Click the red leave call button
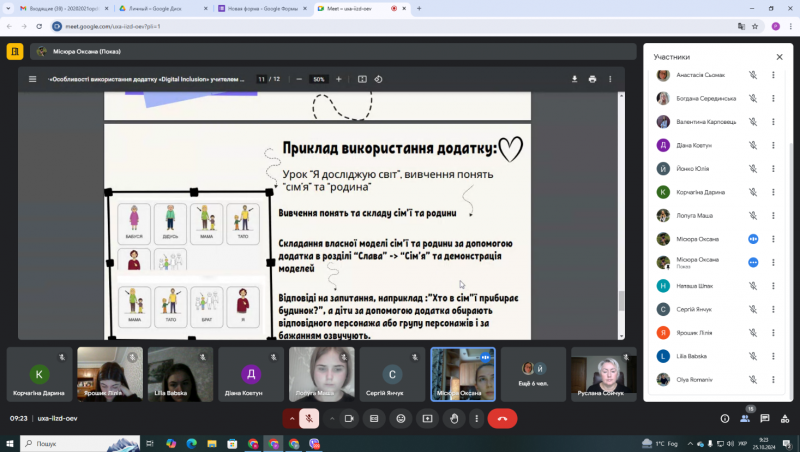The width and height of the screenshot is (800, 452). pyautogui.click(x=502, y=418)
